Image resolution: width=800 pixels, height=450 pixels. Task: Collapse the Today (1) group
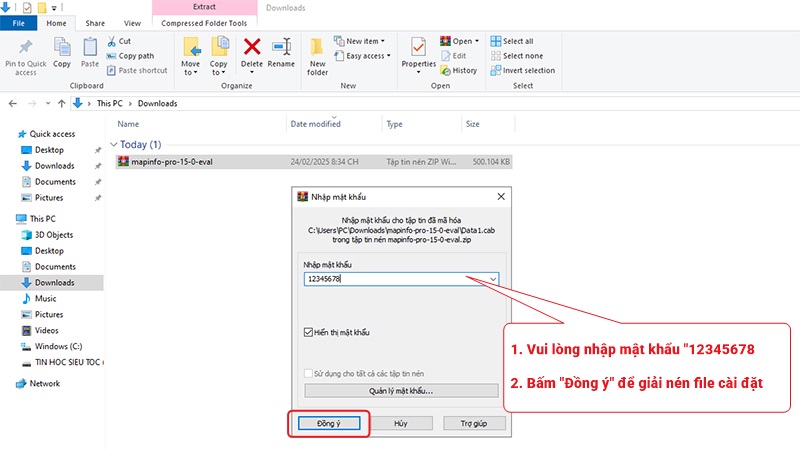click(114, 144)
